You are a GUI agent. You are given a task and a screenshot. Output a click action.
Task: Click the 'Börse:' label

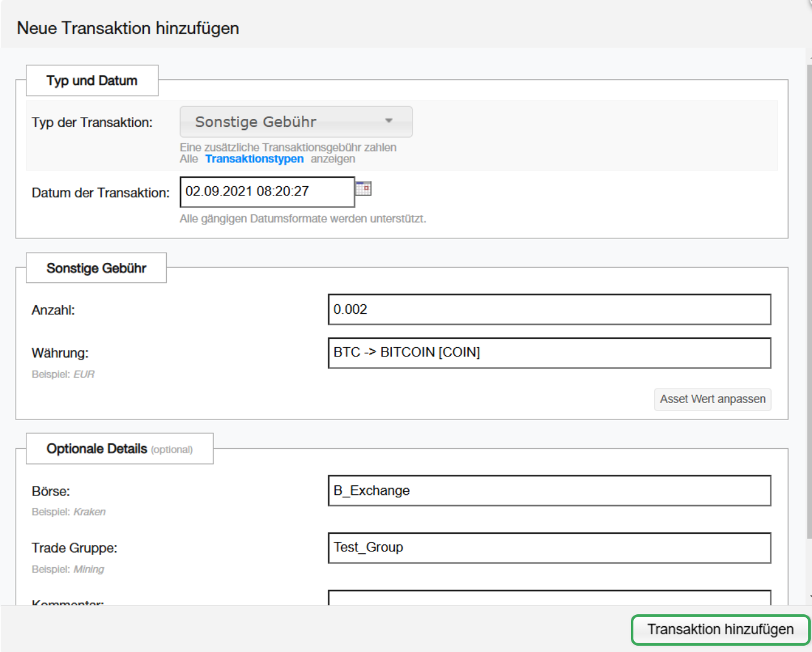(50, 491)
